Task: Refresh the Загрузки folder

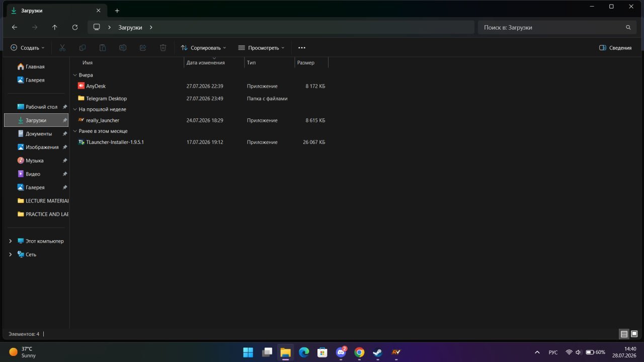Action: (x=75, y=27)
